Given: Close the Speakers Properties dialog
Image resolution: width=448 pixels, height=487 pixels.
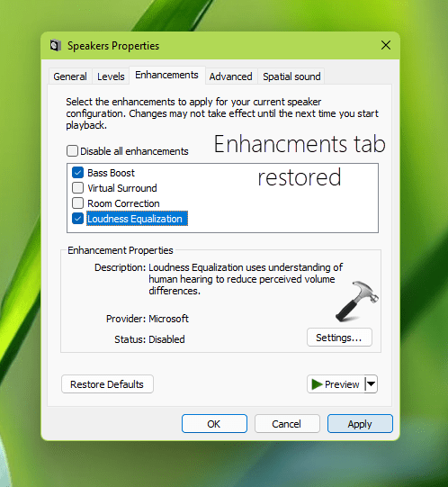Looking at the screenshot, I should pyautogui.click(x=386, y=45).
